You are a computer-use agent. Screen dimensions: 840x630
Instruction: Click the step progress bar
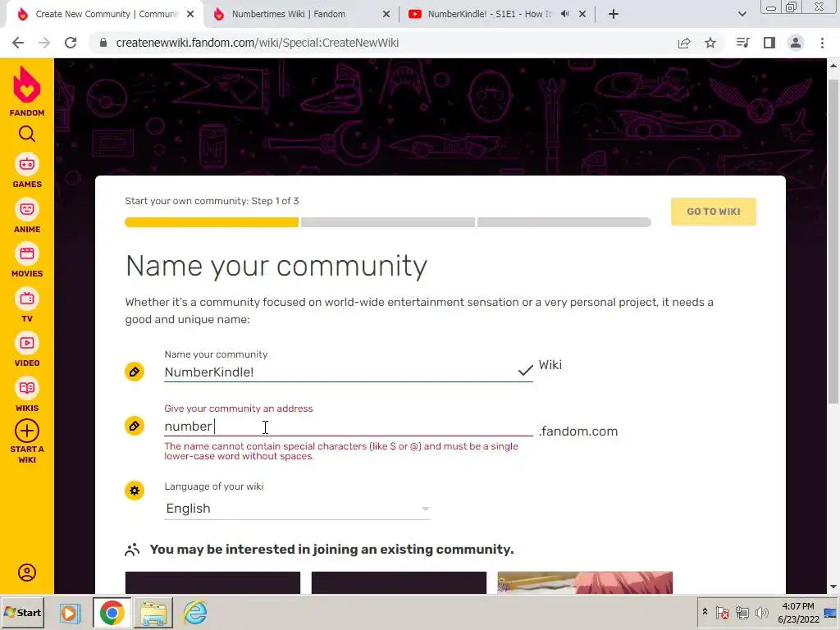(x=388, y=222)
